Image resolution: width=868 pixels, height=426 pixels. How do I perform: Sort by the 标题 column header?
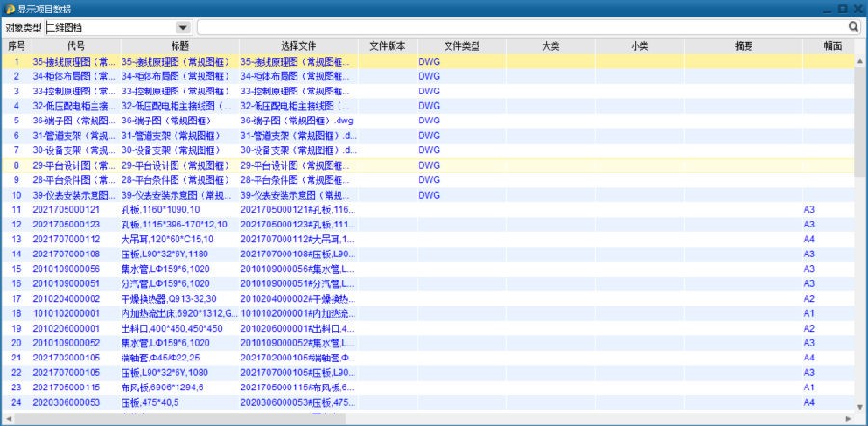(x=178, y=45)
